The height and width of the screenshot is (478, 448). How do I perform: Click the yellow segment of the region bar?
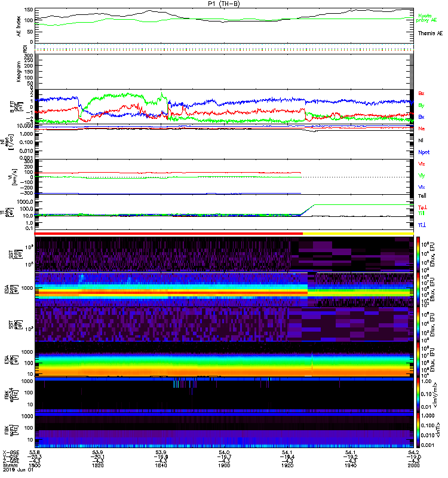click(x=358, y=234)
